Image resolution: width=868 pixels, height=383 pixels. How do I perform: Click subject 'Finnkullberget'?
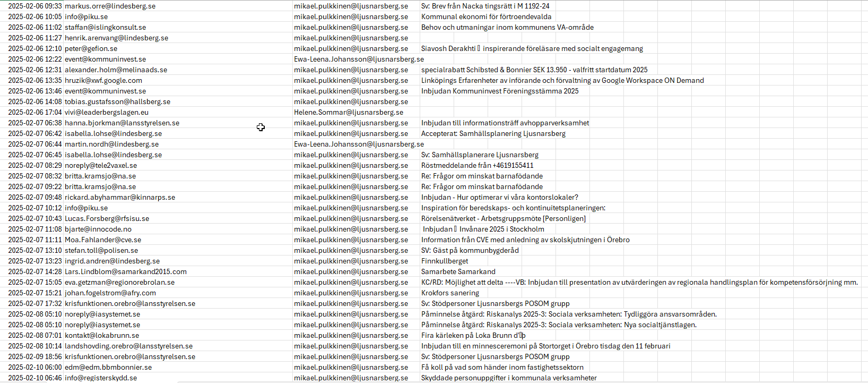[x=445, y=261]
